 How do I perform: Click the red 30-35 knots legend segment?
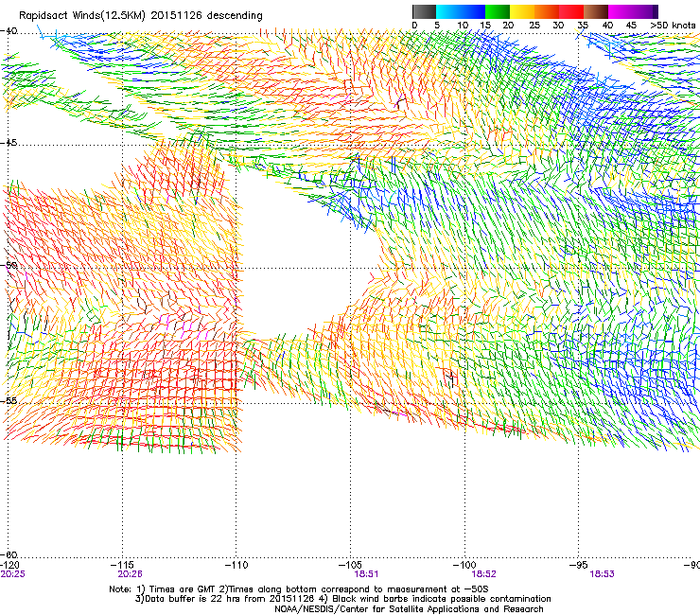(x=571, y=11)
